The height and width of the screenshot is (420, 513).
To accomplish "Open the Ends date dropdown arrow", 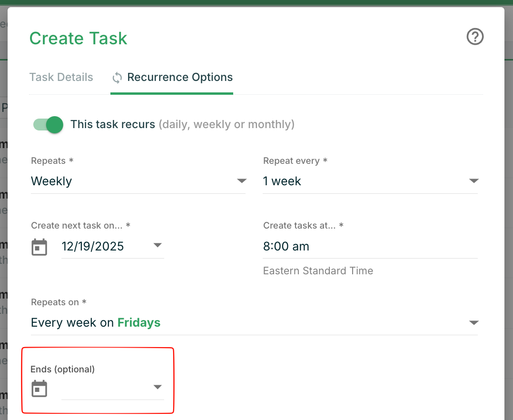I will 158,387.
